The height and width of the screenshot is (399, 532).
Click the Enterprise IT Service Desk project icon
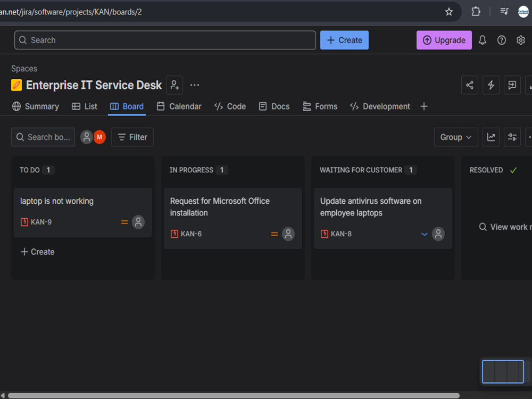click(16, 85)
